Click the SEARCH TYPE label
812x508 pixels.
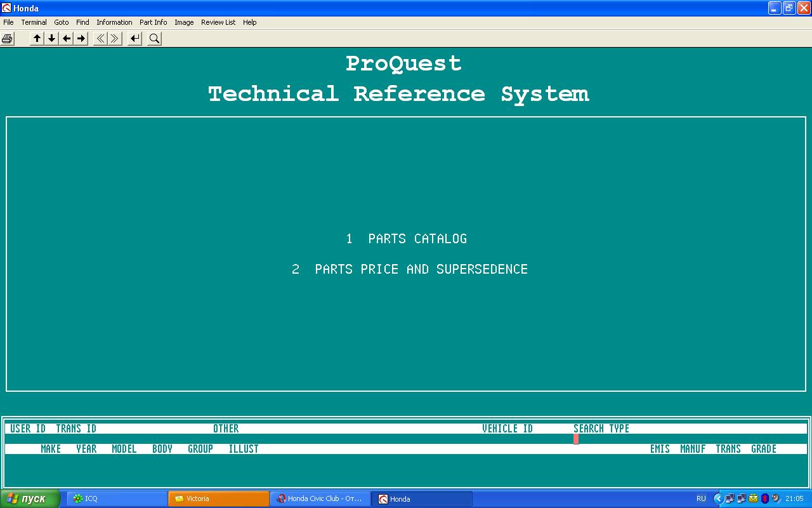(601, 429)
